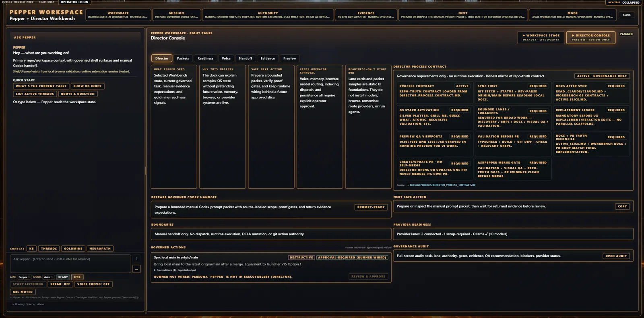Switch to the Preview tab
The height and width of the screenshot is (318, 644).
[x=289, y=58]
